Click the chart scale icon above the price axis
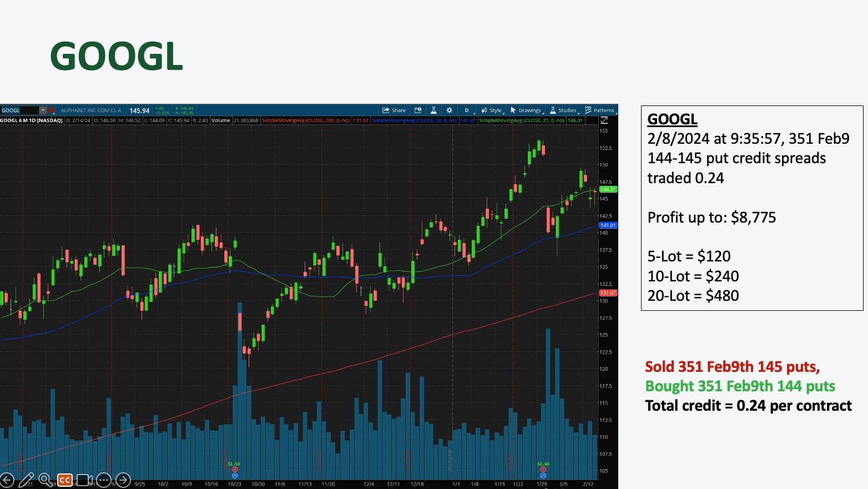Screen dimensions: 868x489 [604, 120]
